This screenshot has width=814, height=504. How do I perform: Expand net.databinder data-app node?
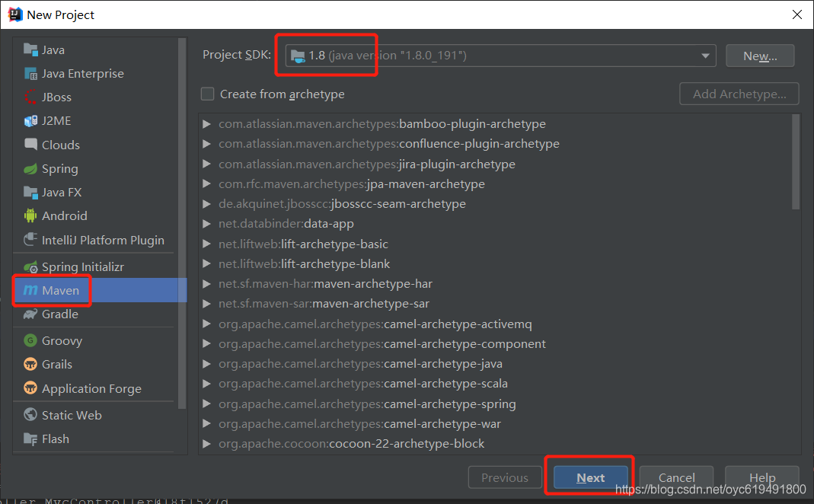[x=206, y=224]
